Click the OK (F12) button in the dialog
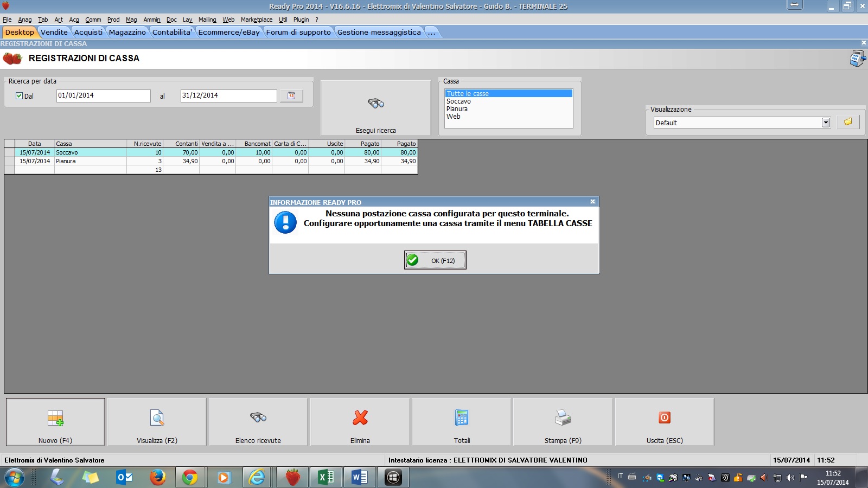Screen dimensions: 868x488 435,260
